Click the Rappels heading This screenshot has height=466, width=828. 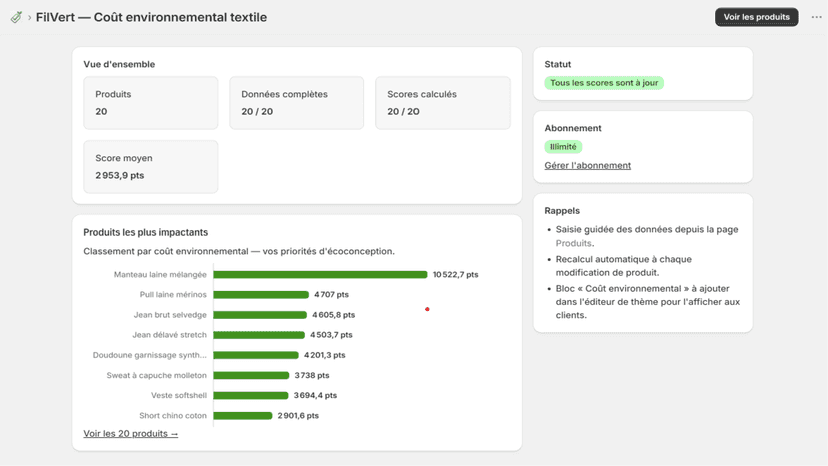click(562, 210)
